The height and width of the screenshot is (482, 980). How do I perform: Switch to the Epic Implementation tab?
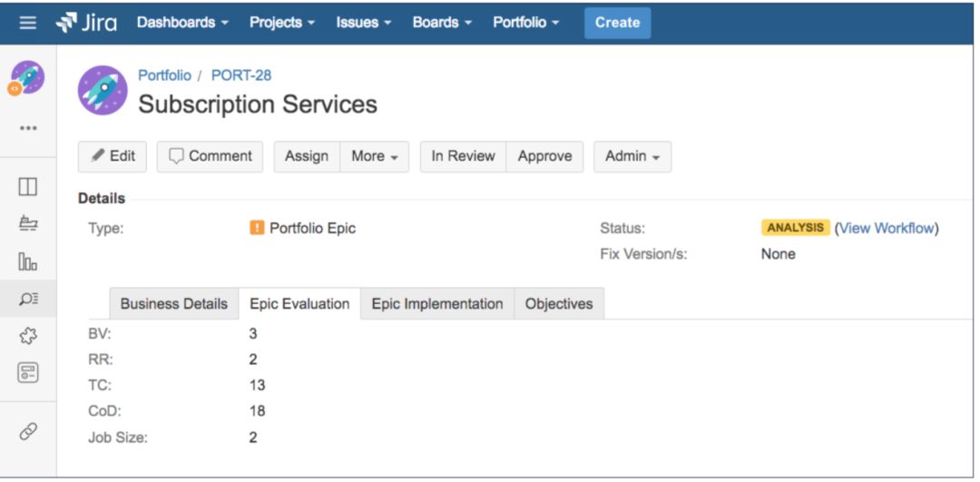[x=437, y=304]
